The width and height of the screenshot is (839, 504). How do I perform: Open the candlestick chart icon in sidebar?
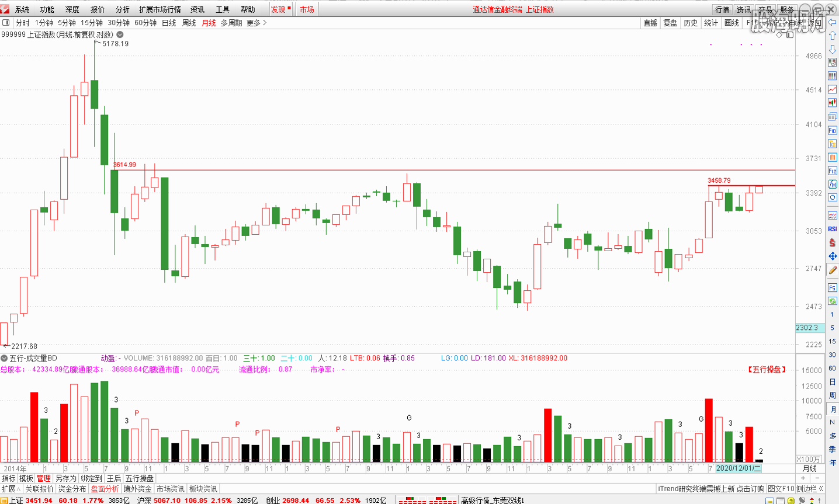pyautogui.click(x=833, y=103)
